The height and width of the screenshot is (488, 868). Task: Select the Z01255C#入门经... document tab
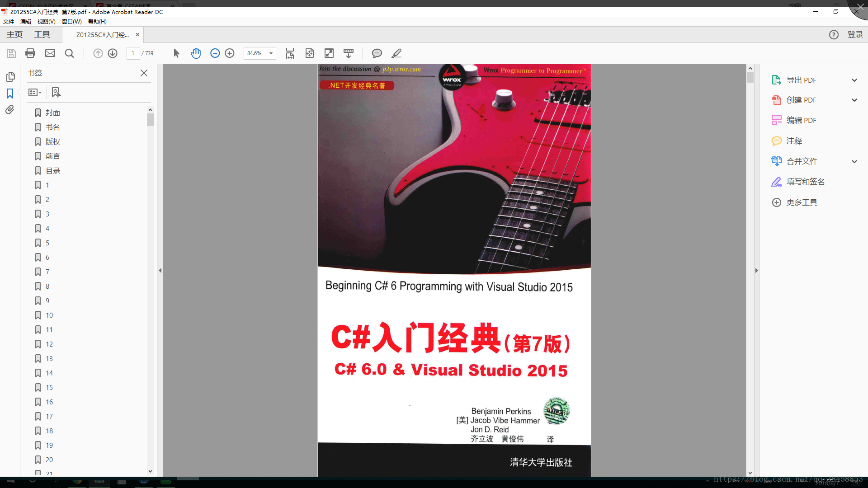tap(102, 35)
